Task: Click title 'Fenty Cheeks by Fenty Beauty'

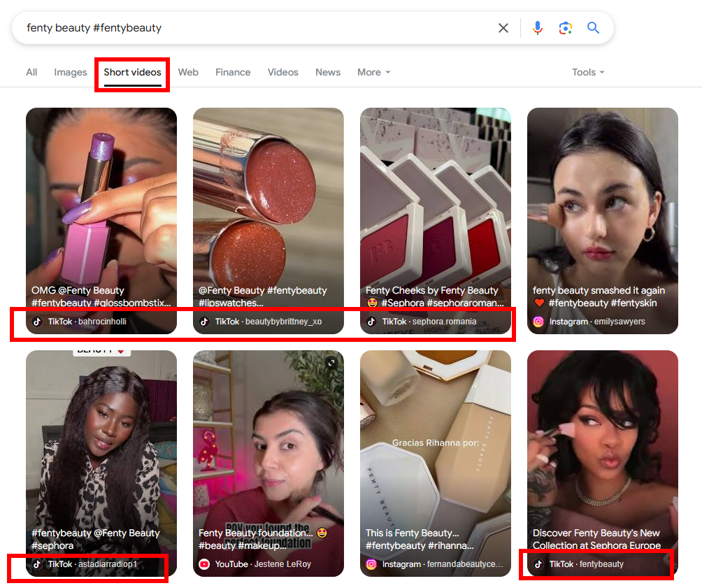Action: 431,290
